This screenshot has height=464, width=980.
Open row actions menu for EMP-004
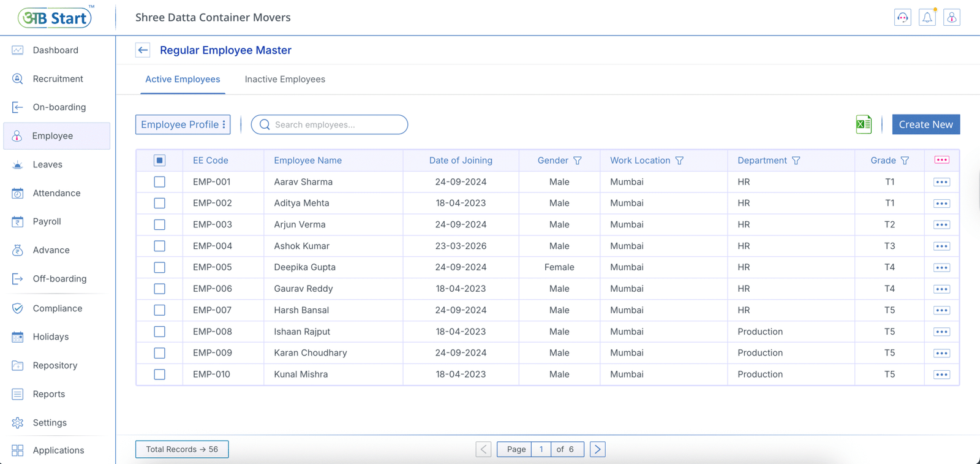pos(941,246)
